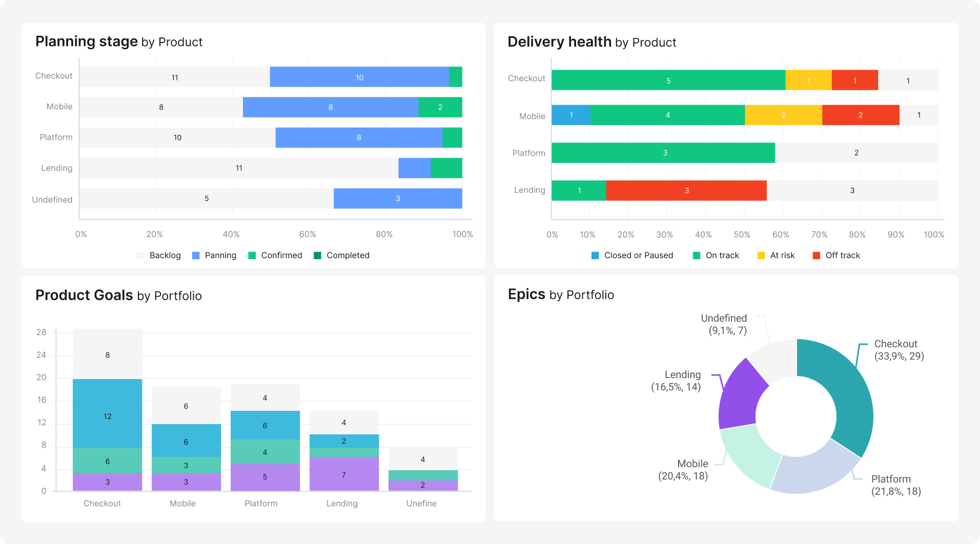The image size is (980, 544).
Task: Click Undefined row's blue Panning segment
Action: pyautogui.click(x=398, y=199)
